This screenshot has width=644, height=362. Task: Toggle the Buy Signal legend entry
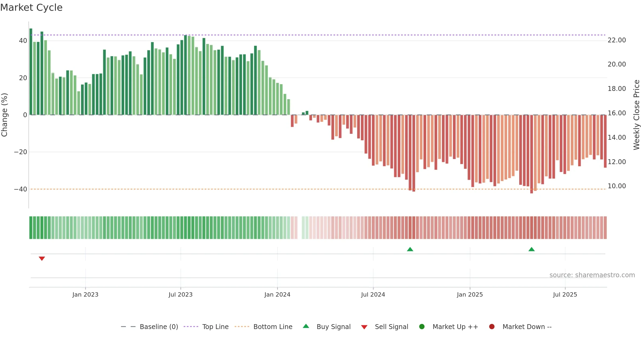(327, 327)
